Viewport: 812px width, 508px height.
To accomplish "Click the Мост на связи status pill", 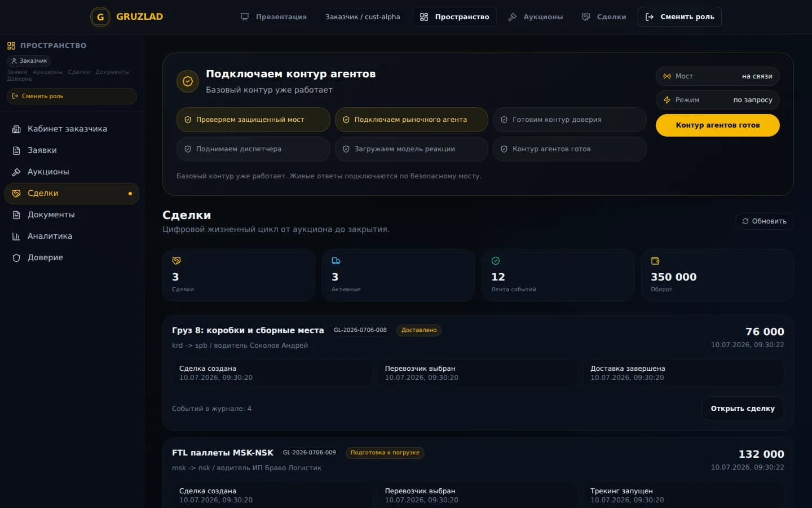I will [x=717, y=76].
